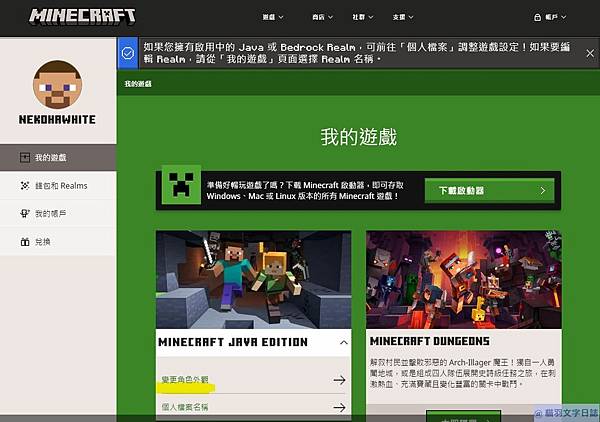Click the 變更角色外觀 link

click(185, 380)
